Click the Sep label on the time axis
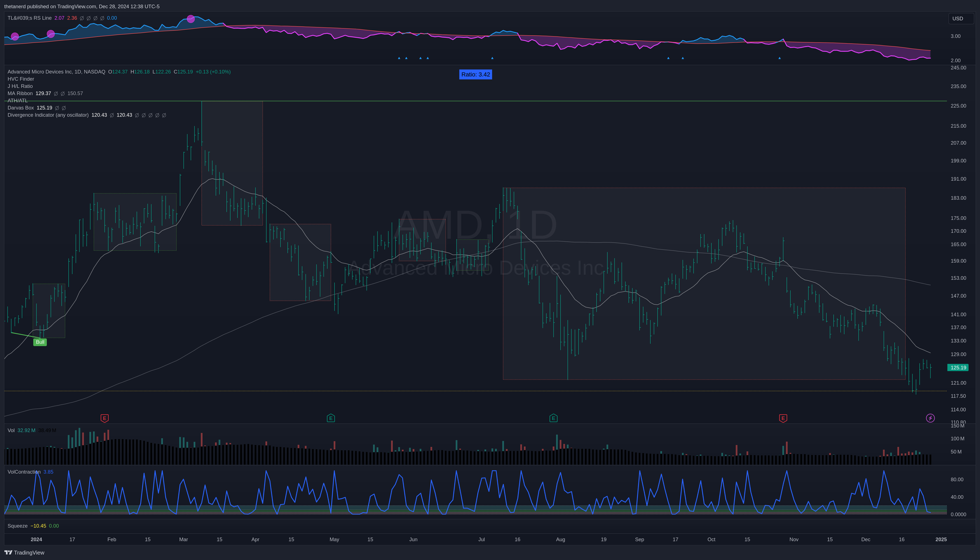 click(639, 539)
